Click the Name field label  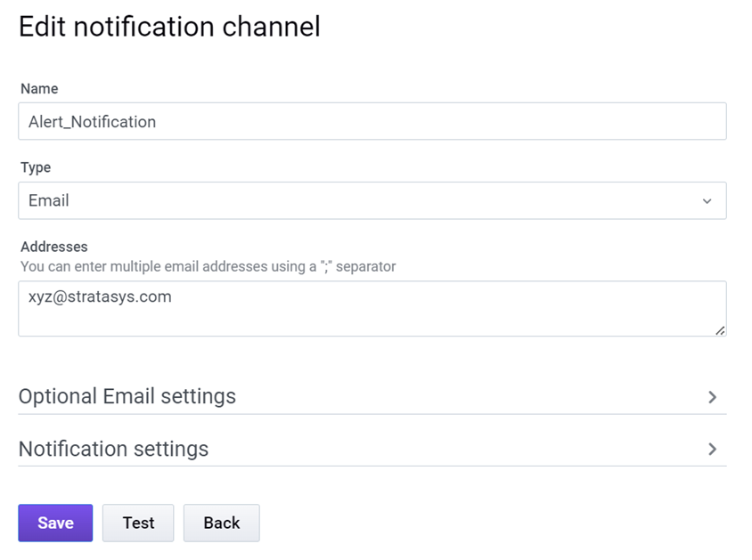(x=39, y=89)
